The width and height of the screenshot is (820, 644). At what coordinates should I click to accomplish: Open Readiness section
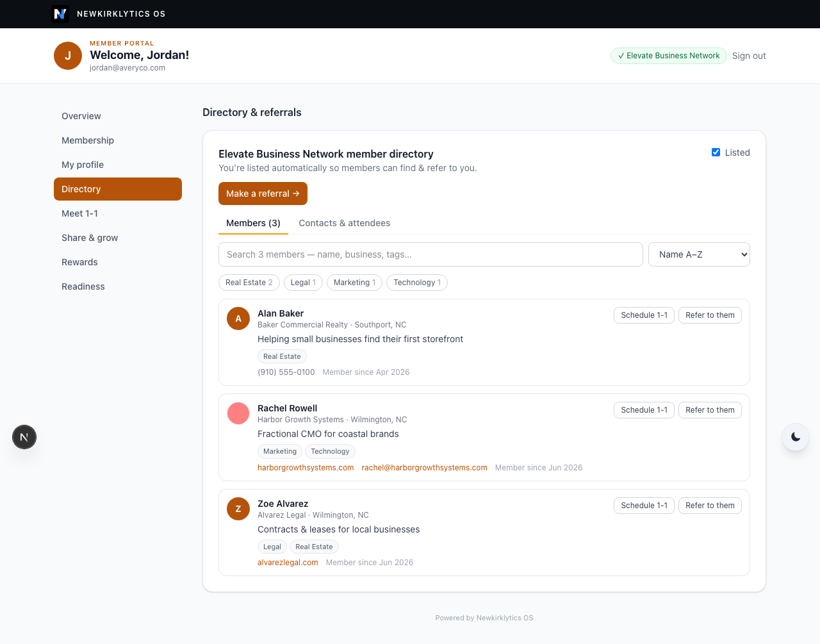click(118, 286)
